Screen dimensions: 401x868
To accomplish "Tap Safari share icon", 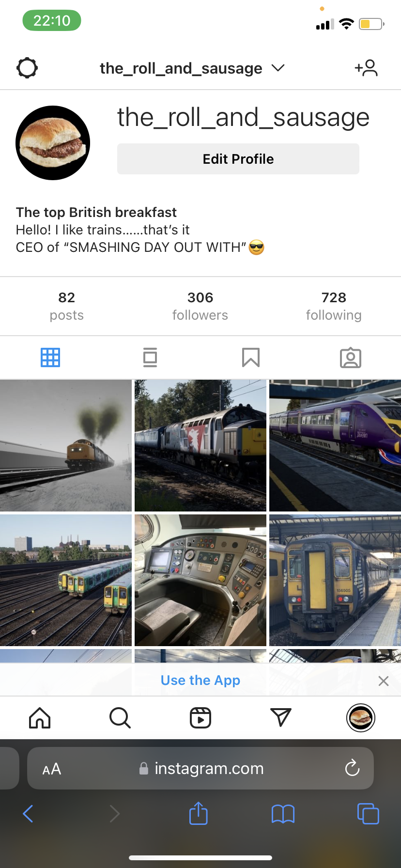I will coord(198,813).
